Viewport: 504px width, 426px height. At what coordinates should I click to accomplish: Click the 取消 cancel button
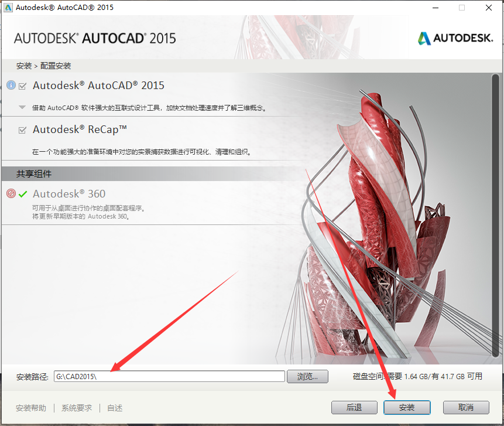[466, 408]
